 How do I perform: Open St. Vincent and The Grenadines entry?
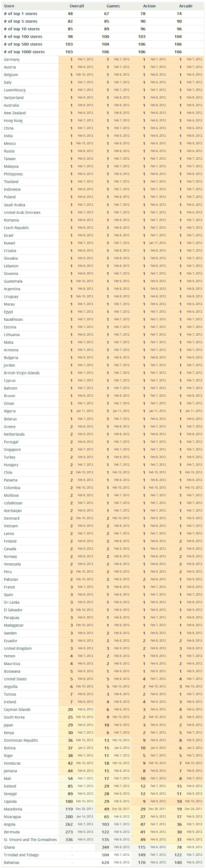click(30, 839)
